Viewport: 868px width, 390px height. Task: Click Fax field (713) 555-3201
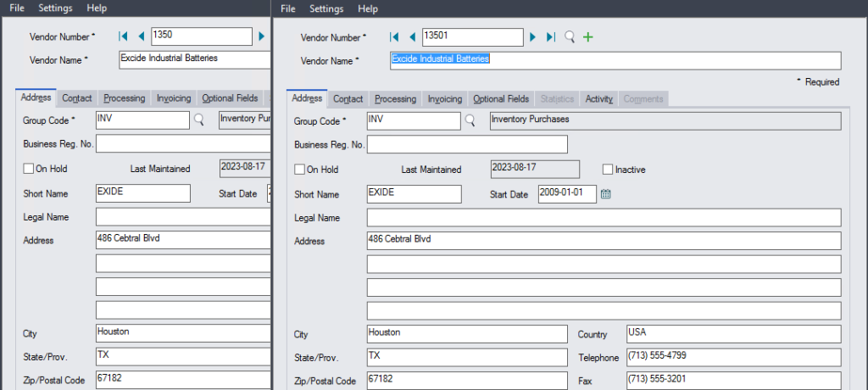click(733, 381)
